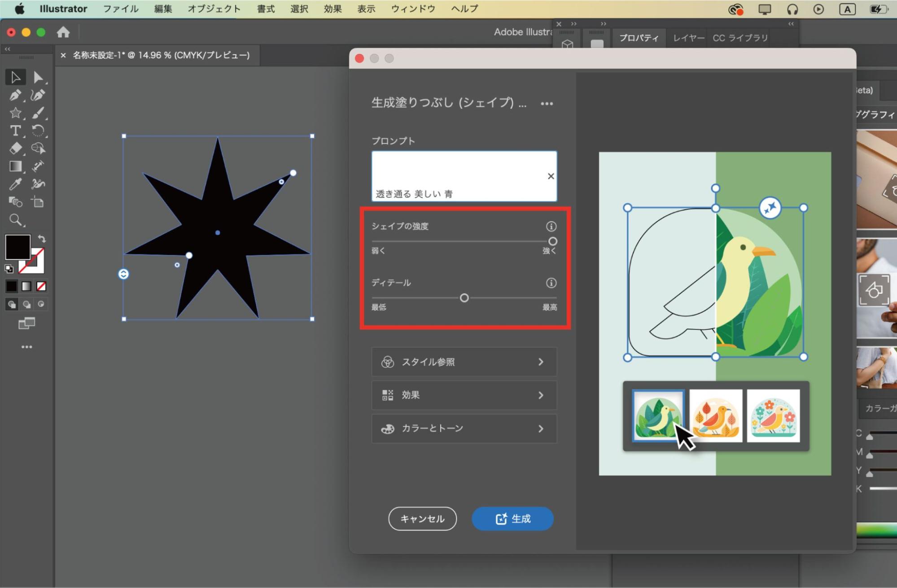Select the orange bird thumbnail
Screen dimensions: 897x588
coord(715,416)
